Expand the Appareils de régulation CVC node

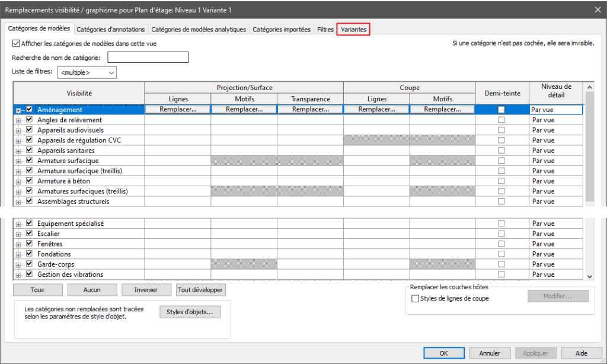[x=18, y=141]
